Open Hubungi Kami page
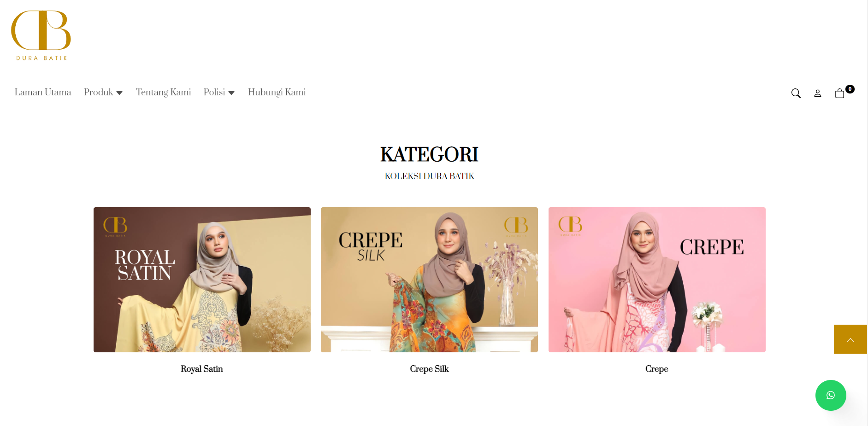 (x=277, y=92)
